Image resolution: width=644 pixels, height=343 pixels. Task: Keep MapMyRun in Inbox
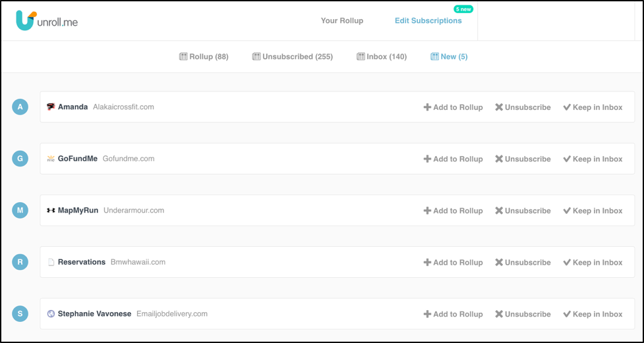[593, 211]
